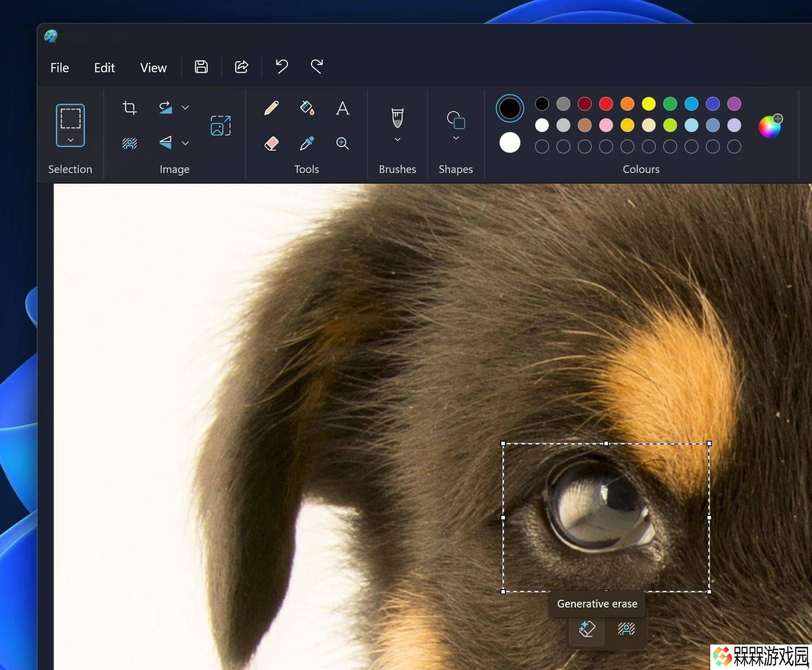
Task: Pick the bright red colour swatch
Action: 606,104
